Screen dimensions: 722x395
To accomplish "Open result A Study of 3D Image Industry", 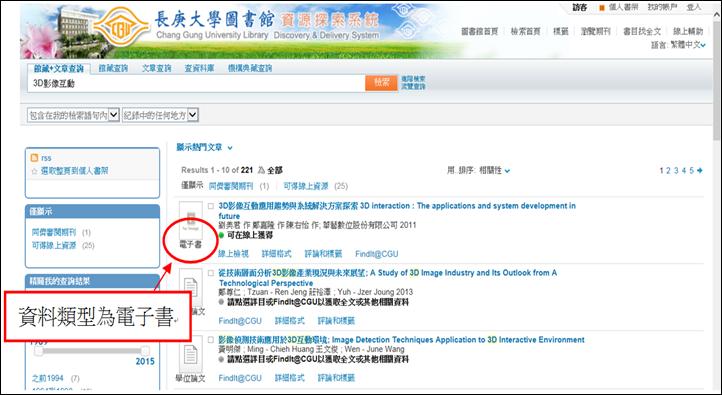I will point(388,278).
